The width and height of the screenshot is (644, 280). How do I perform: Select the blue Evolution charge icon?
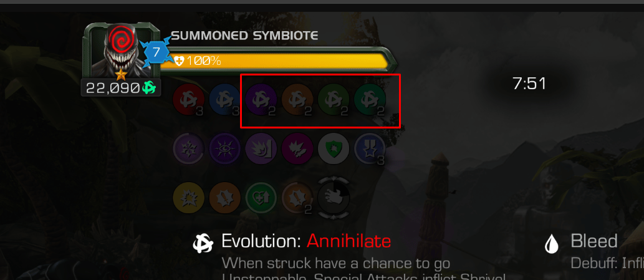[x=224, y=100]
